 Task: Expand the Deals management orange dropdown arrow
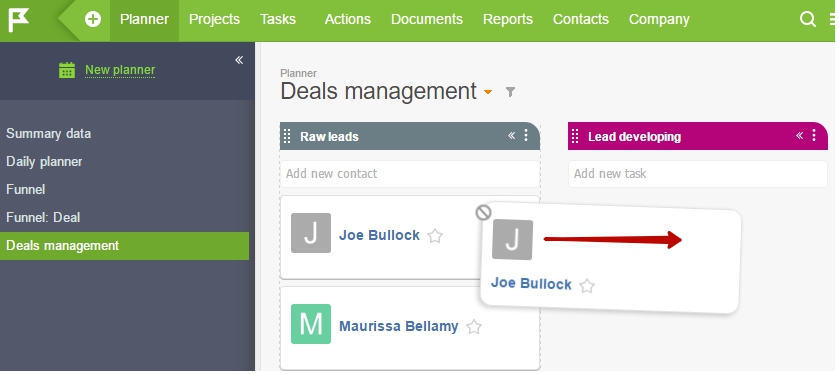(x=487, y=93)
